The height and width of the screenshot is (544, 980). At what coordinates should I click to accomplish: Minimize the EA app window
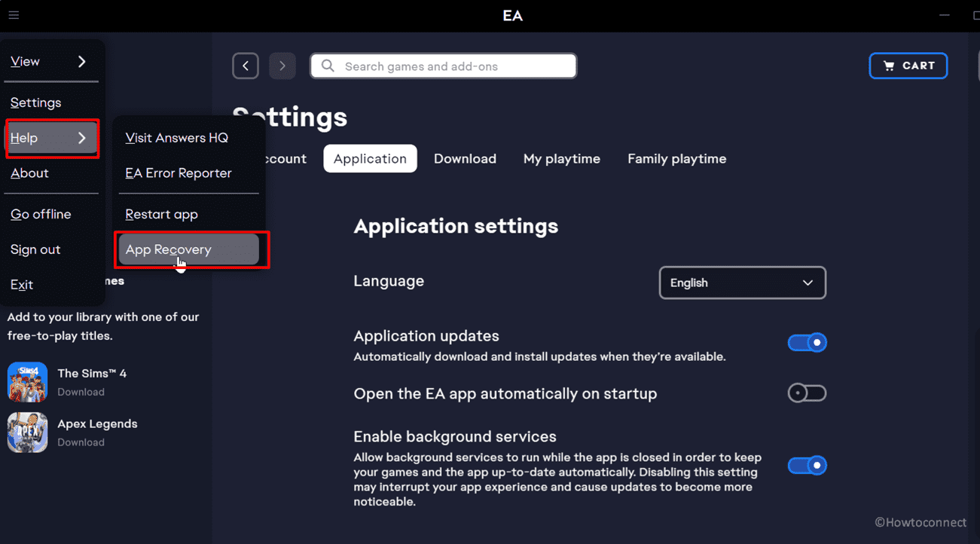click(945, 15)
